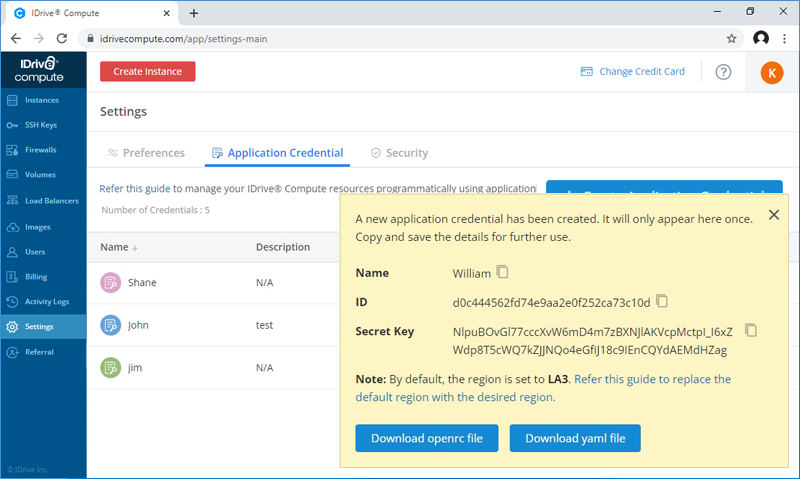
Task: Click Shane's N/A description
Action: [264, 283]
